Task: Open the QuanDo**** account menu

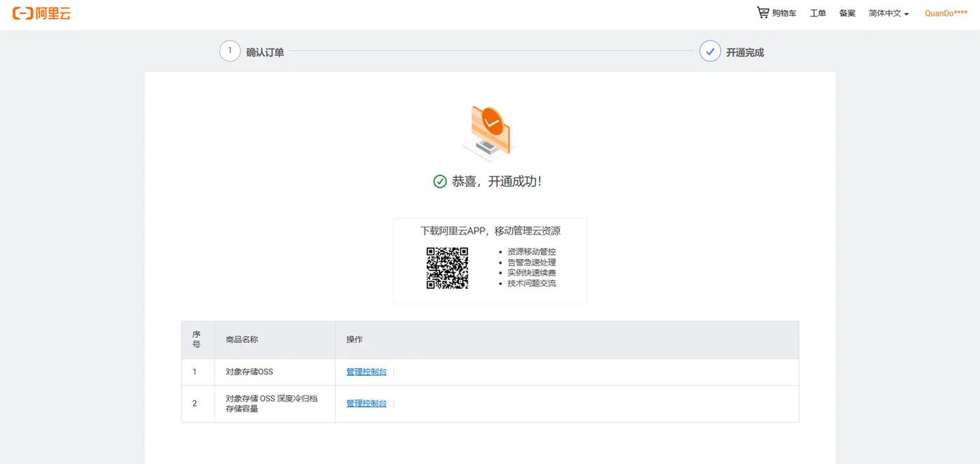Action: click(x=946, y=13)
